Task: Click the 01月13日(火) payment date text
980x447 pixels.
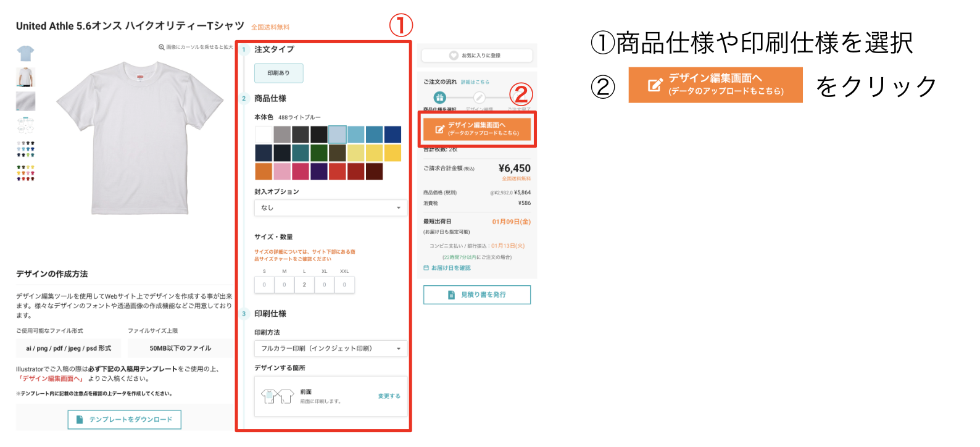Action: click(x=508, y=246)
